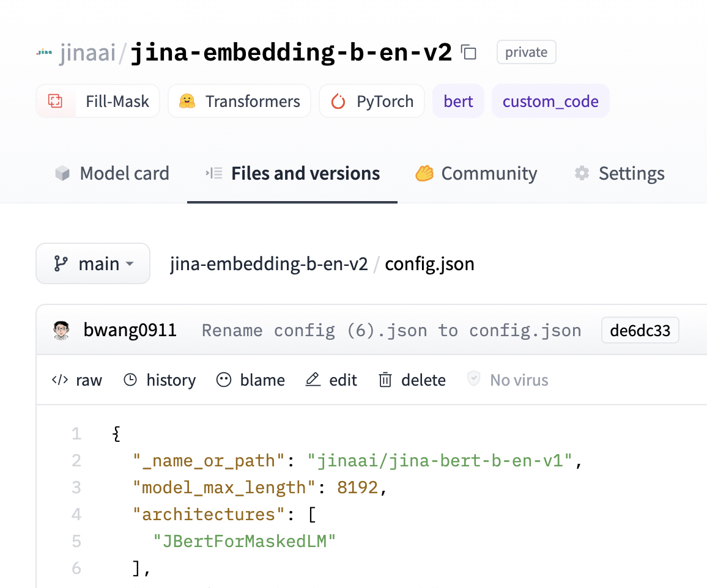
Task: Click the edit pencil icon
Action: pyautogui.click(x=313, y=380)
